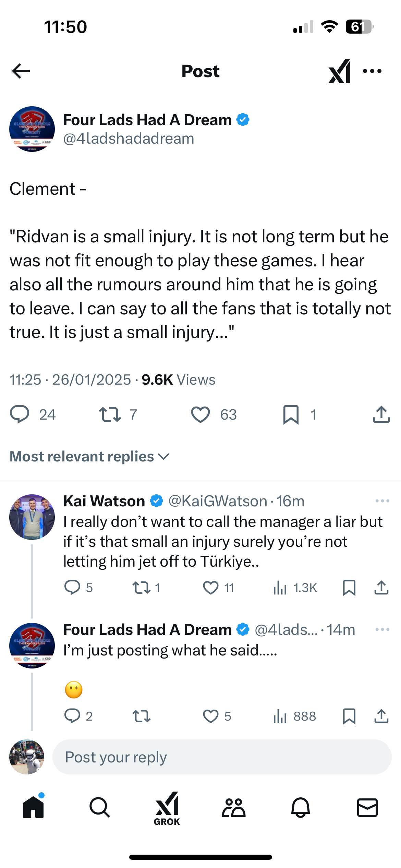The image size is (401, 868).
Task: Type in the Post your reply field
Action: point(221,757)
